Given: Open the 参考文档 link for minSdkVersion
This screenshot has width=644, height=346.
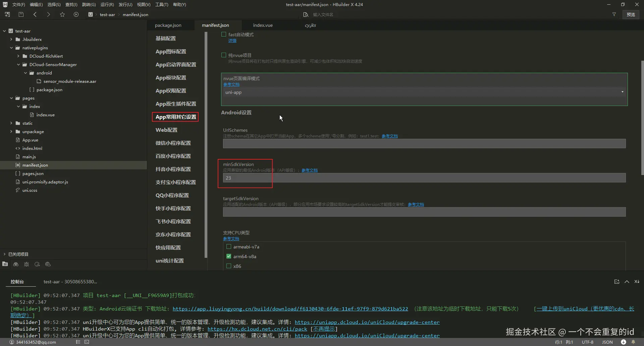Looking at the screenshot, I should pos(310,170).
